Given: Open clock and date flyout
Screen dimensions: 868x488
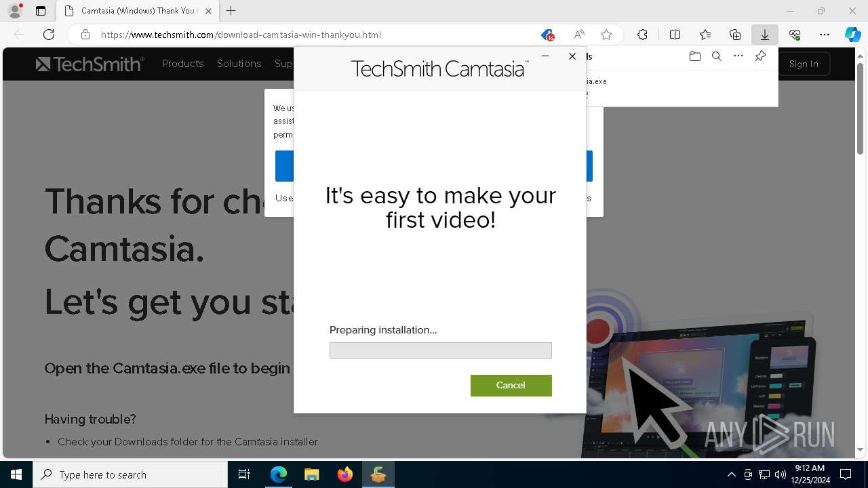Looking at the screenshot, I should click(x=810, y=474).
